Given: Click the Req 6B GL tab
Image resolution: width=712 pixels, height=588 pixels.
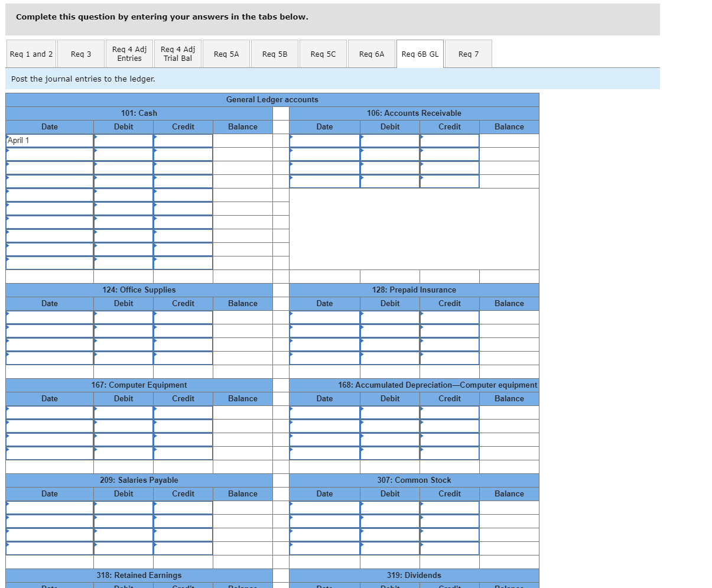Looking at the screenshot, I should coord(420,54).
